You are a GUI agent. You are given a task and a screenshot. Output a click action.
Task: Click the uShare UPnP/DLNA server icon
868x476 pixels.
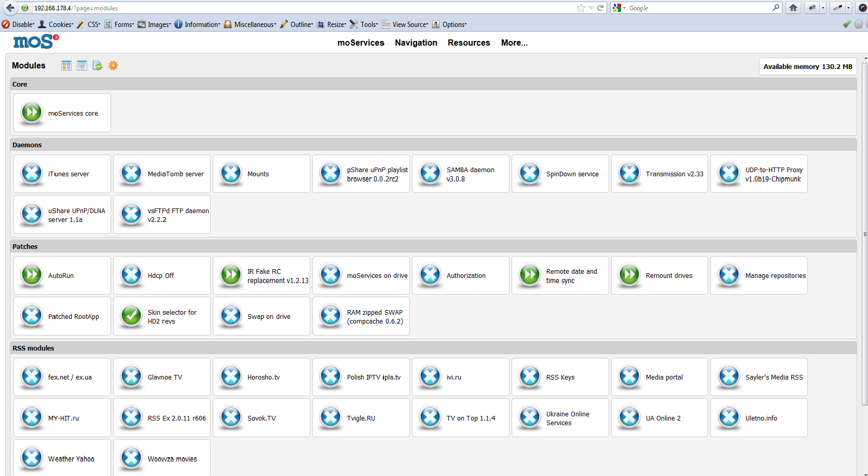tap(32, 214)
